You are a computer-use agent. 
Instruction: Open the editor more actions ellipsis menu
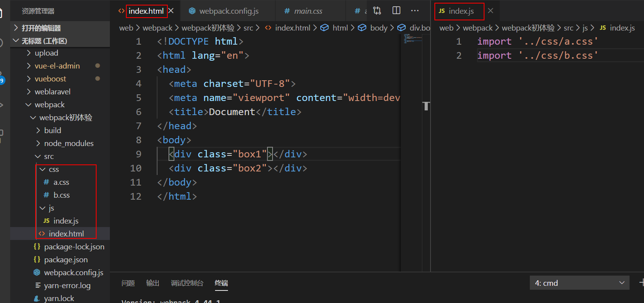coord(415,11)
